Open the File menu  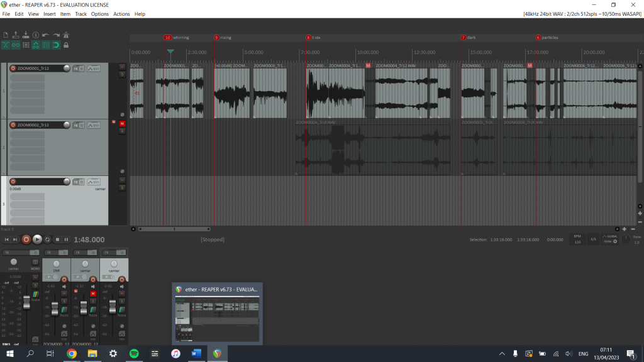tap(6, 14)
